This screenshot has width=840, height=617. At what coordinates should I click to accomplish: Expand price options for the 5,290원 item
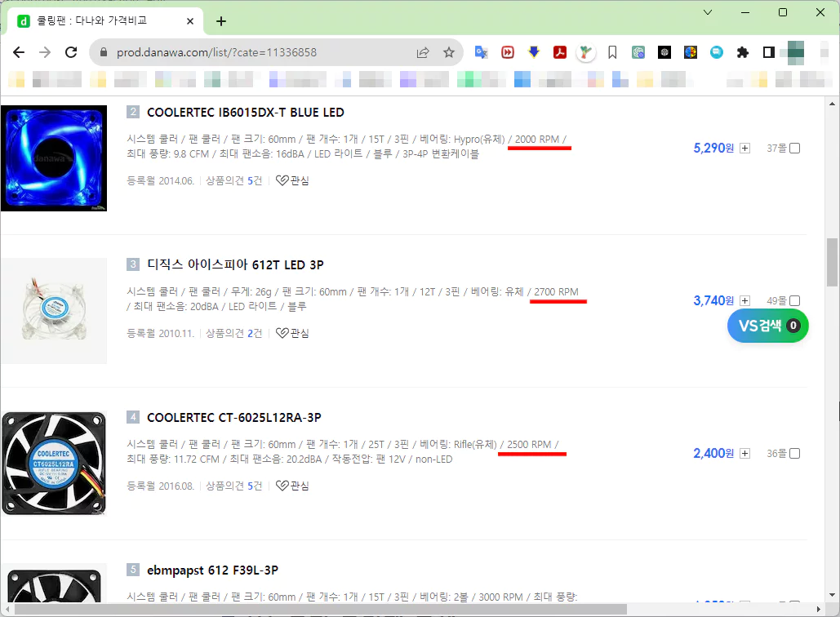pos(745,149)
